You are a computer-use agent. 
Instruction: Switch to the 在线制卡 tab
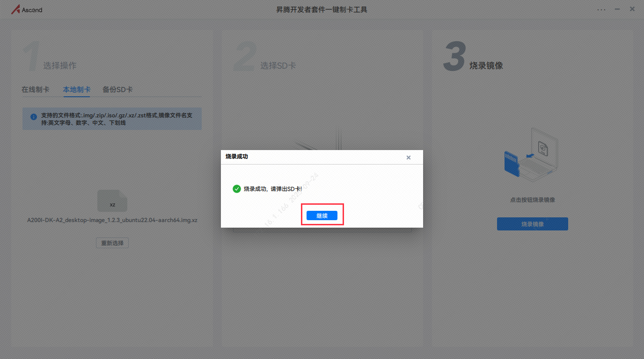pos(36,89)
